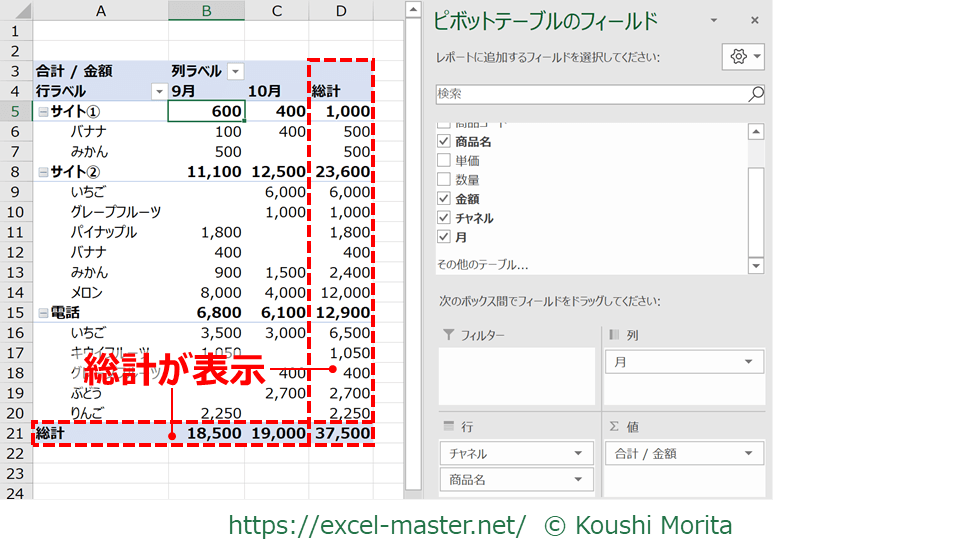Collapse the サイト① group in the pivot
The image size is (960, 540).
coord(43,112)
